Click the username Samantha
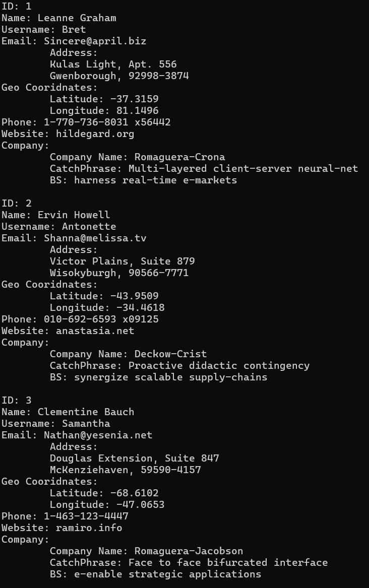369x588 pixels. click(86, 423)
